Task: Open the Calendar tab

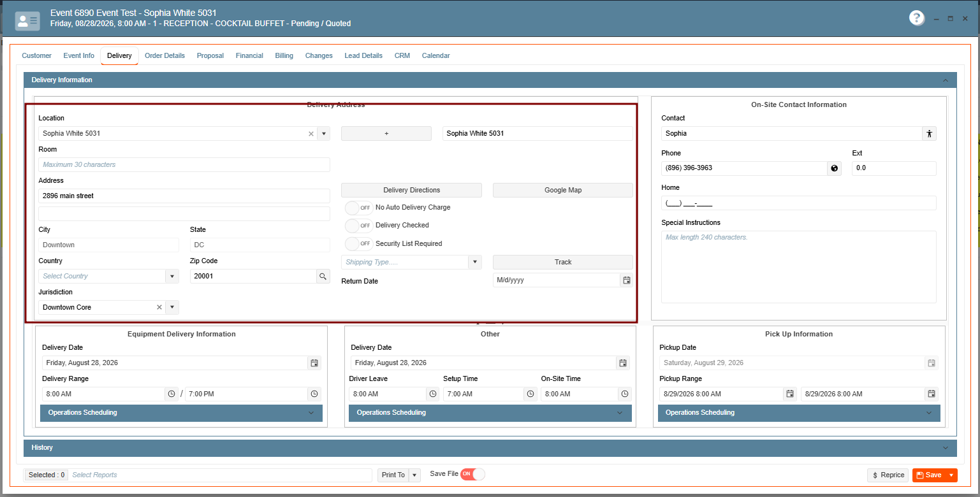Action: coord(436,56)
